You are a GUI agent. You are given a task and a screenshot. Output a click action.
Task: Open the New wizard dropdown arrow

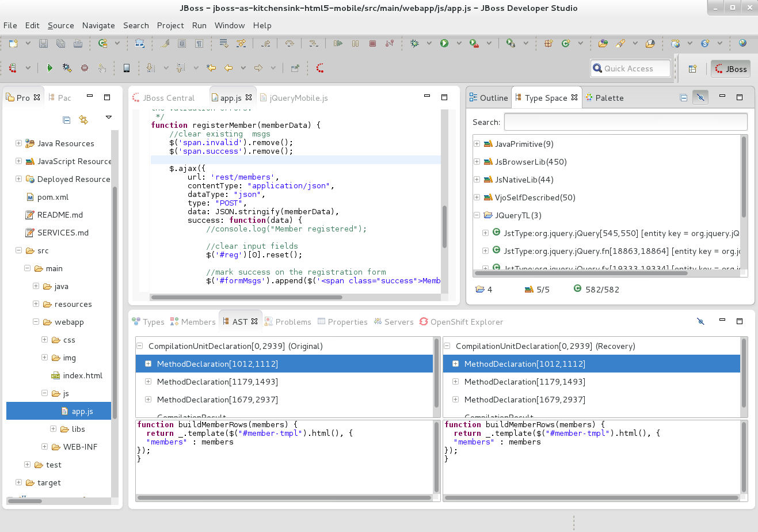[x=28, y=43]
